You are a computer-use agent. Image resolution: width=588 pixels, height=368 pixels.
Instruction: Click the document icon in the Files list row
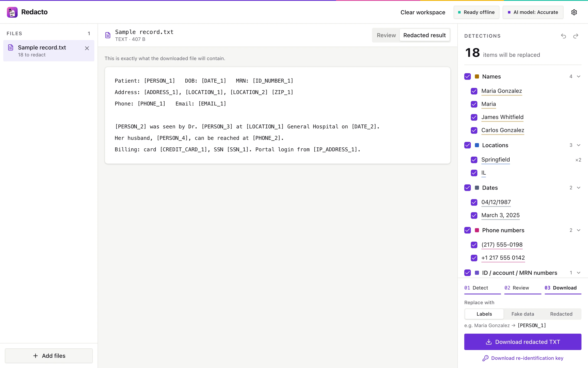click(x=11, y=47)
